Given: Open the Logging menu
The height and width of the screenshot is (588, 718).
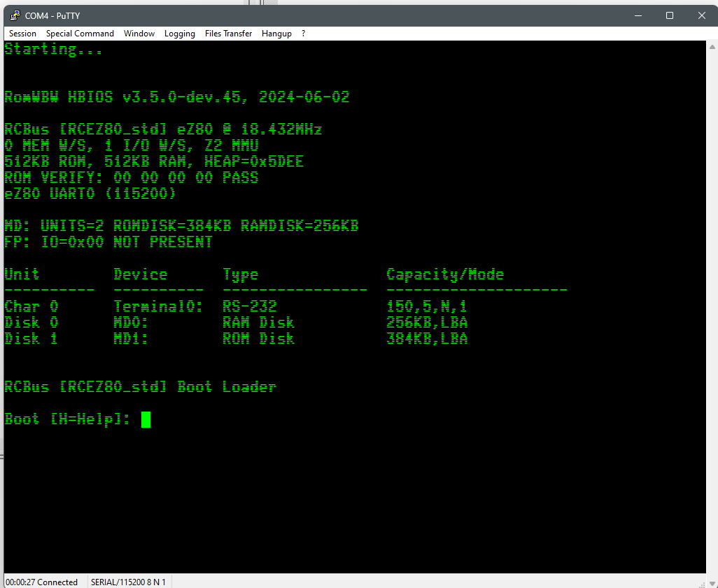Looking at the screenshot, I should pyautogui.click(x=179, y=34).
